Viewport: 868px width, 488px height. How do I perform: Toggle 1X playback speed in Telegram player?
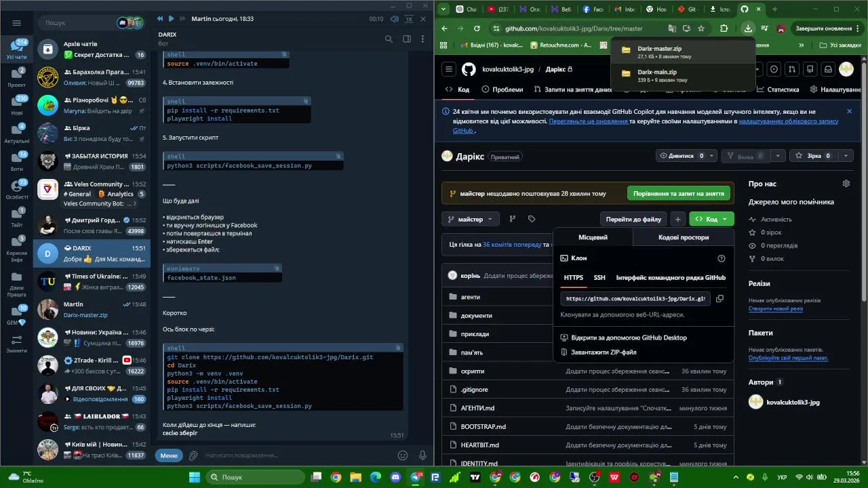coord(408,19)
